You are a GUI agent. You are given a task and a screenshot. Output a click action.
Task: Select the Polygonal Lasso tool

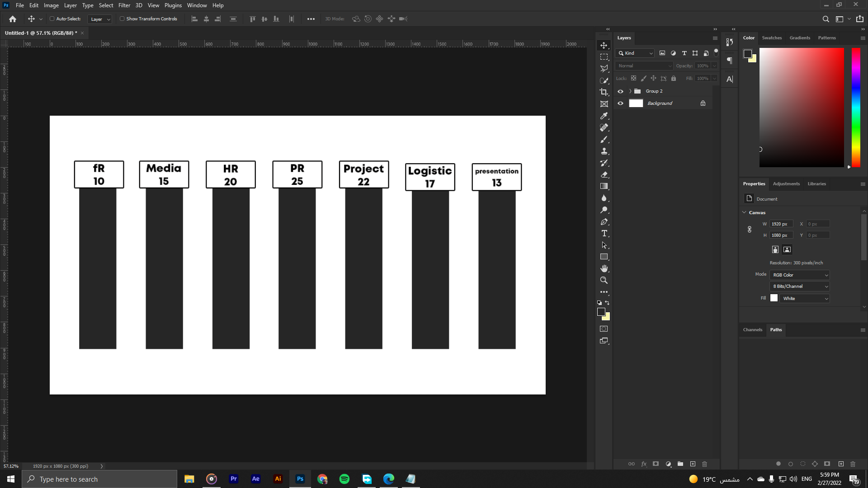604,69
